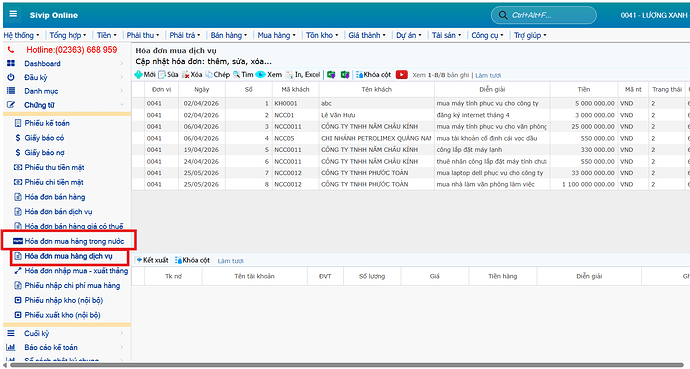Click the Tiền column header

click(584, 89)
